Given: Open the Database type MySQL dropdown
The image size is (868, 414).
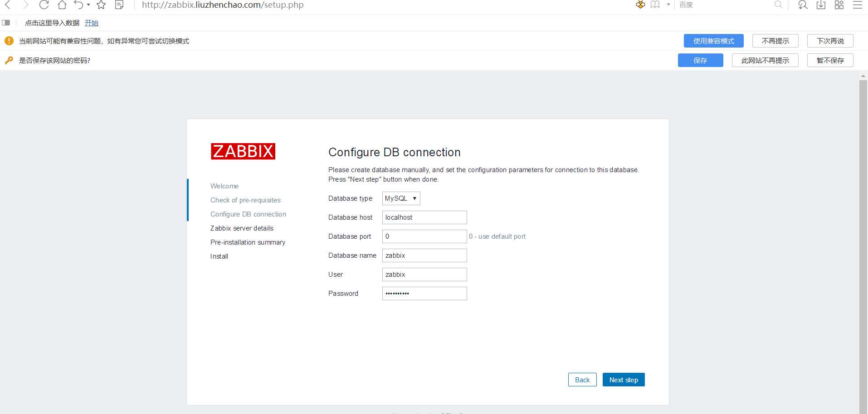Looking at the screenshot, I should click(401, 198).
